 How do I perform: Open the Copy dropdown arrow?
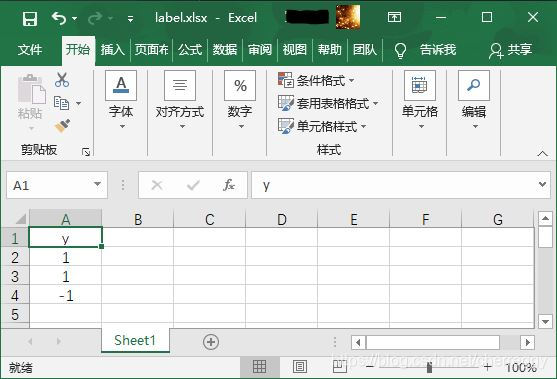(x=79, y=103)
